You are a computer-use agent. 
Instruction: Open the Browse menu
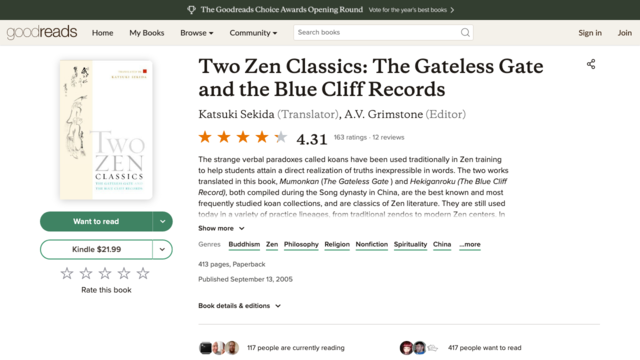197,33
